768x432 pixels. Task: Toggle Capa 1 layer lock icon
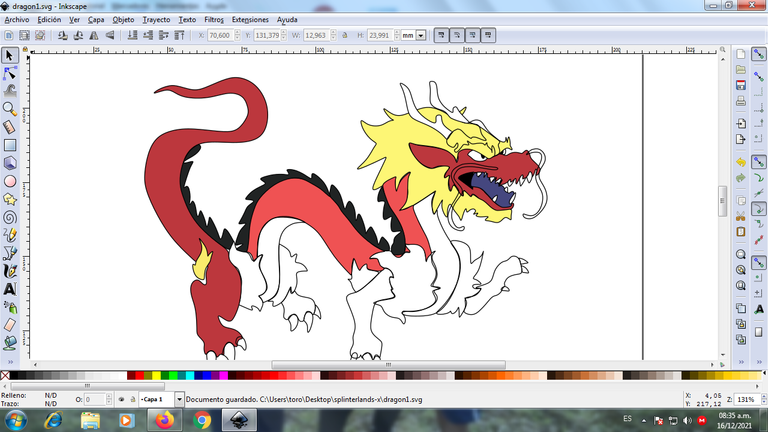[132, 400]
